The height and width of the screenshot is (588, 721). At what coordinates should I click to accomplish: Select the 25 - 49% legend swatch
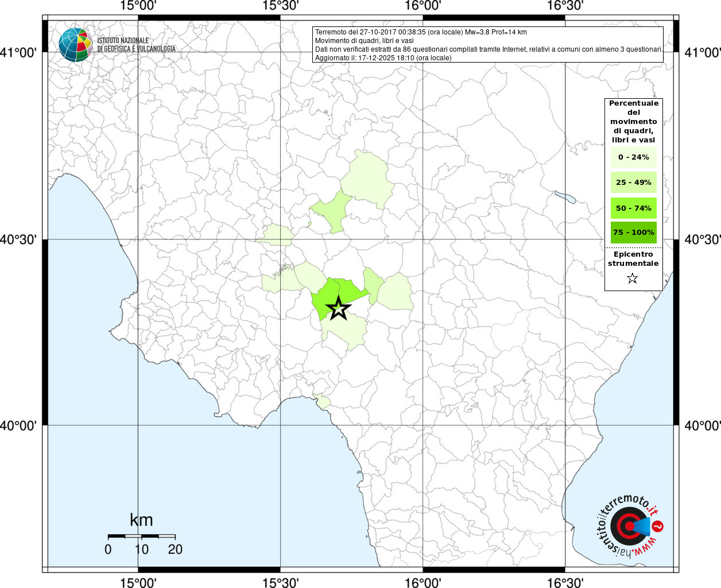coord(633,182)
